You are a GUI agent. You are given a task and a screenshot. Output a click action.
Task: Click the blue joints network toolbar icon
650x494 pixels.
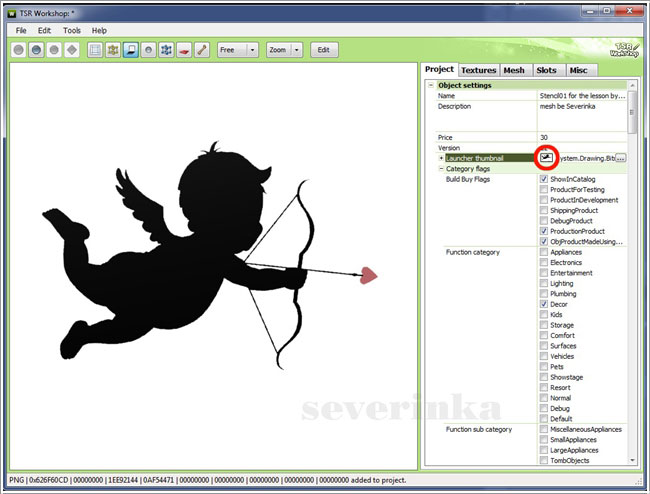[166, 49]
